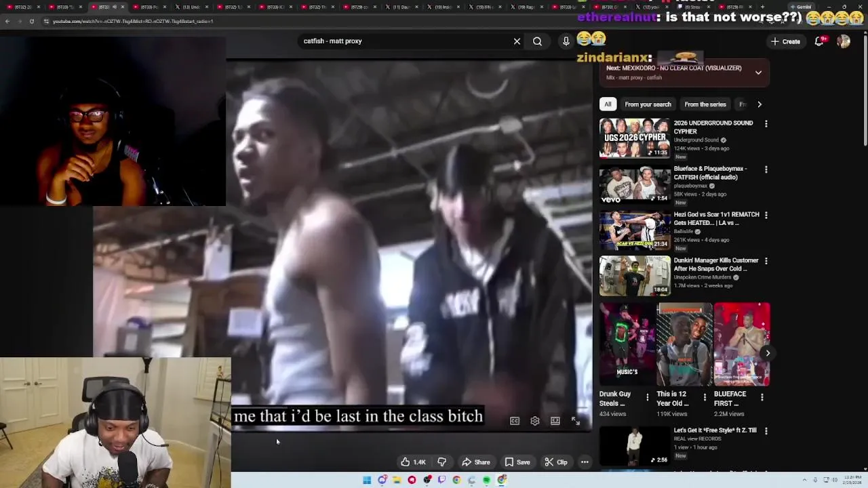This screenshot has height=488, width=868.
Task: Start voice search with microphone icon
Action: point(566,41)
